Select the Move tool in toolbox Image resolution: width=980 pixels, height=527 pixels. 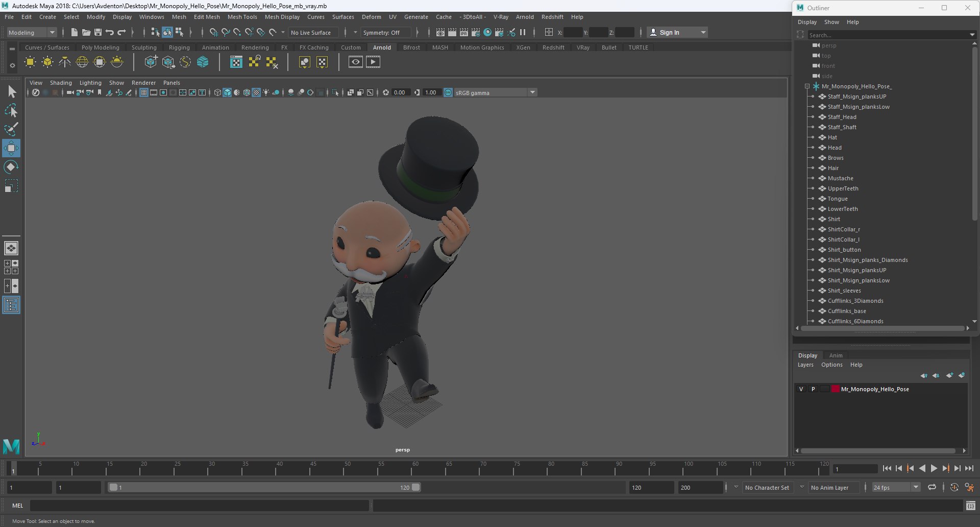click(11, 148)
